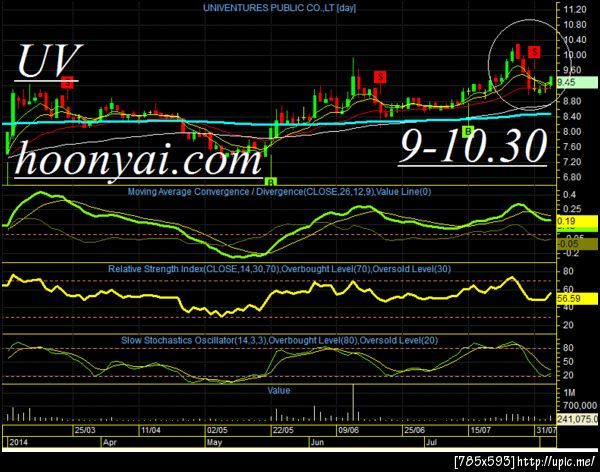Select the Relative Strength Index panel title
The height and width of the screenshot is (472, 600).
click(x=279, y=269)
